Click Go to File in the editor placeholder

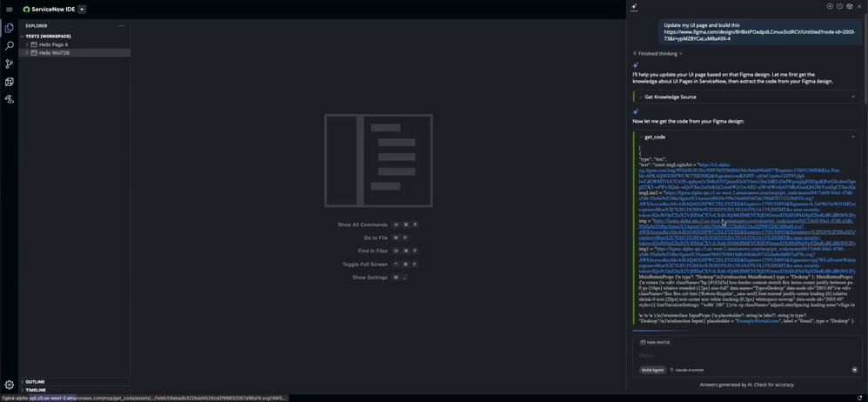376,238
